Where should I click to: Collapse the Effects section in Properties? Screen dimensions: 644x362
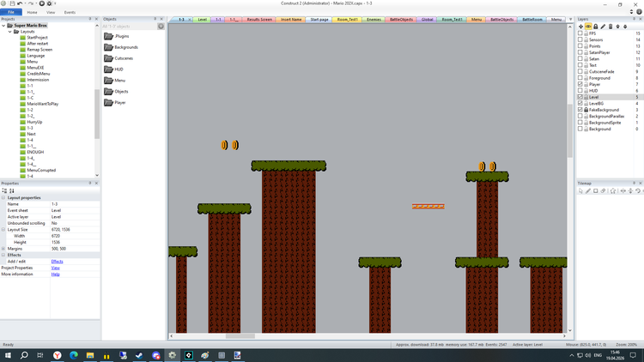coord(3,255)
